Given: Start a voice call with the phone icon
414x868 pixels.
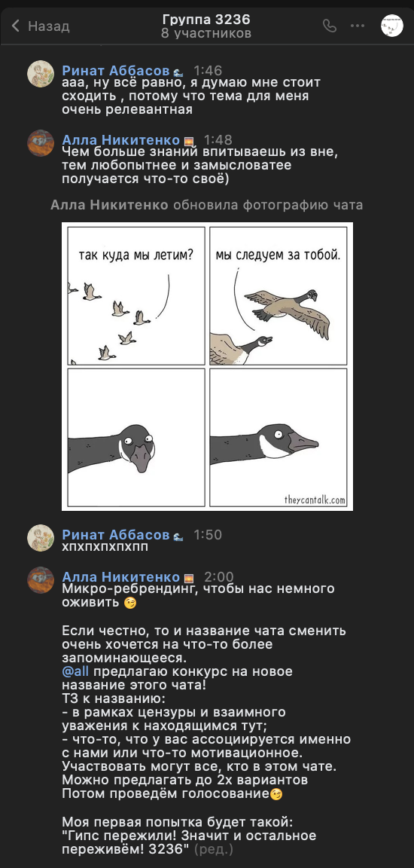Looking at the screenshot, I should pyautogui.click(x=330, y=26).
